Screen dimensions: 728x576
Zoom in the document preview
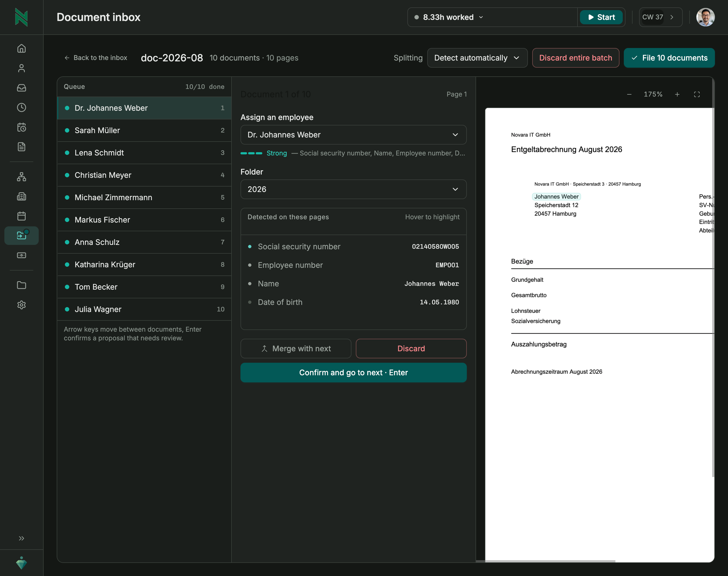pyautogui.click(x=677, y=94)
